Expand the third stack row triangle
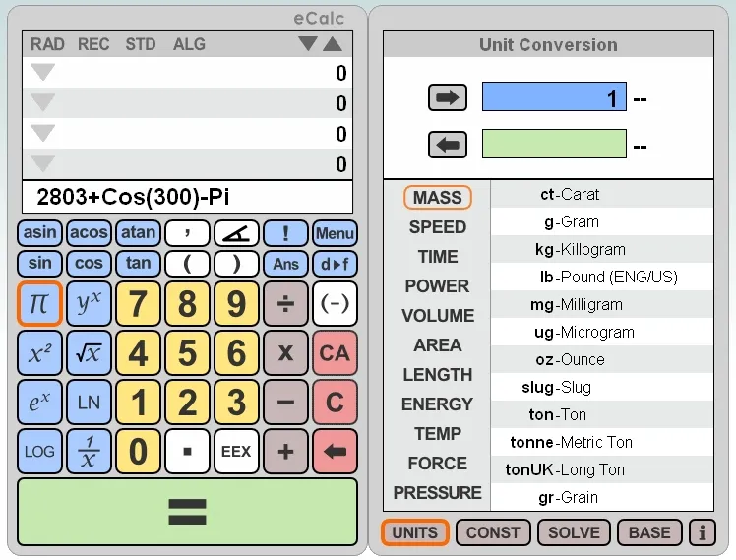Viewport: 736px width, 560px height. tap(42, 133)
